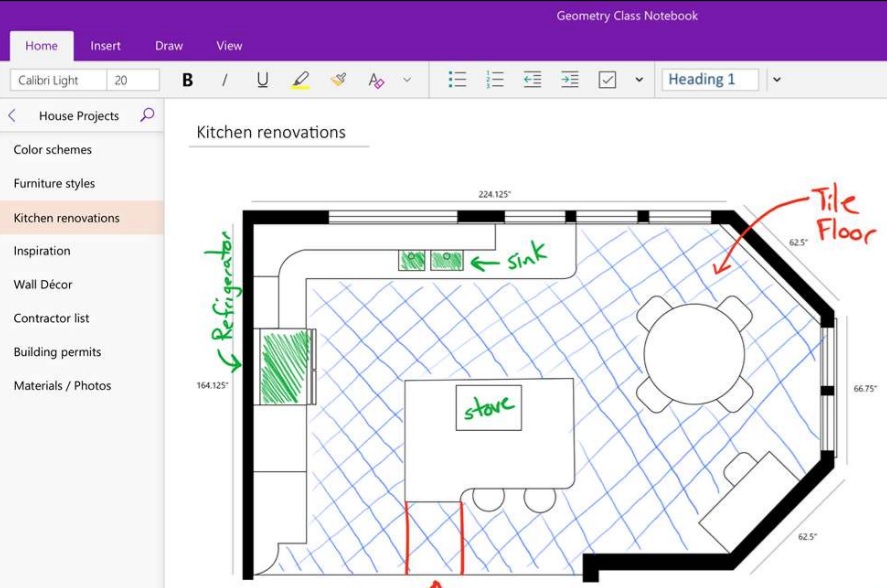Expand more font formatting options chevron
Viewport: 887px width, 588px height.
click(x=407, y=80)
